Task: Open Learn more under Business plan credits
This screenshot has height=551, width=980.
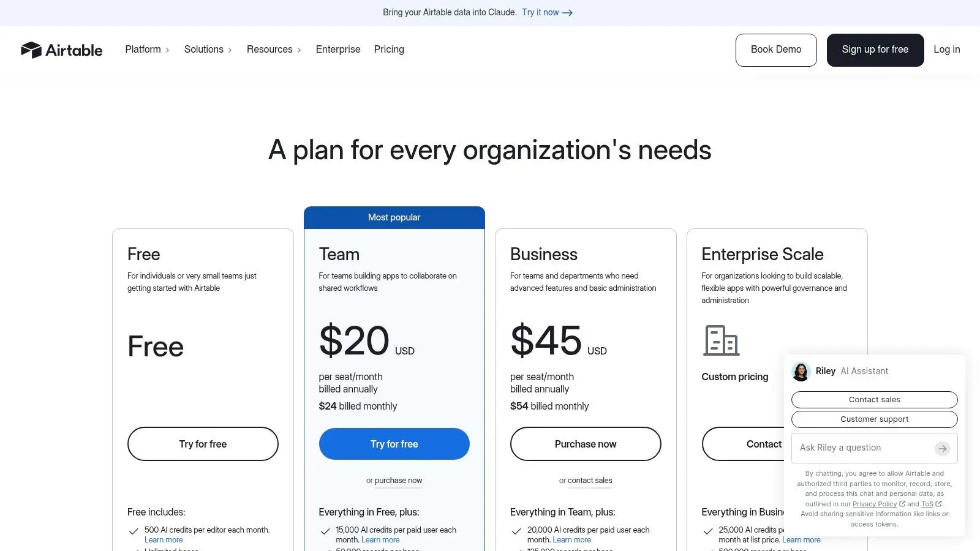Action: point(572,540)
